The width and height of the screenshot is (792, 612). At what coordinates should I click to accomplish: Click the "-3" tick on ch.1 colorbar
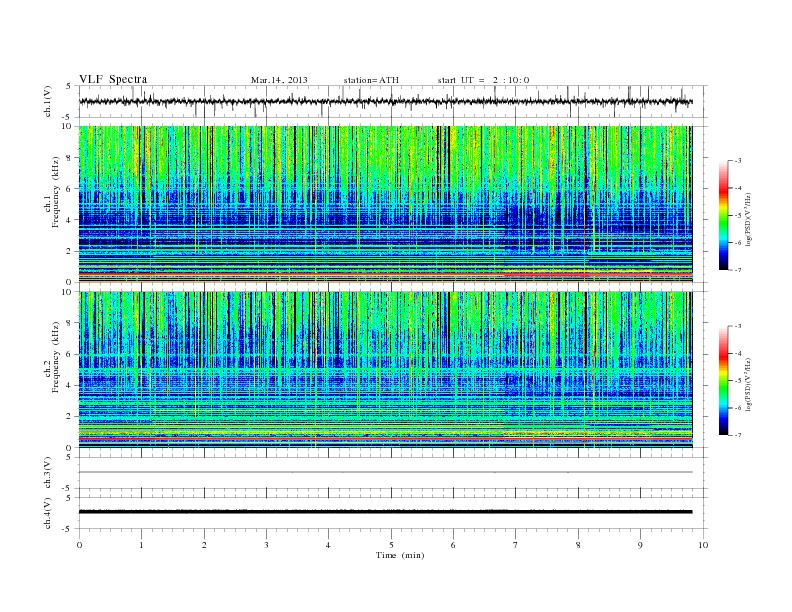[738, 161]
